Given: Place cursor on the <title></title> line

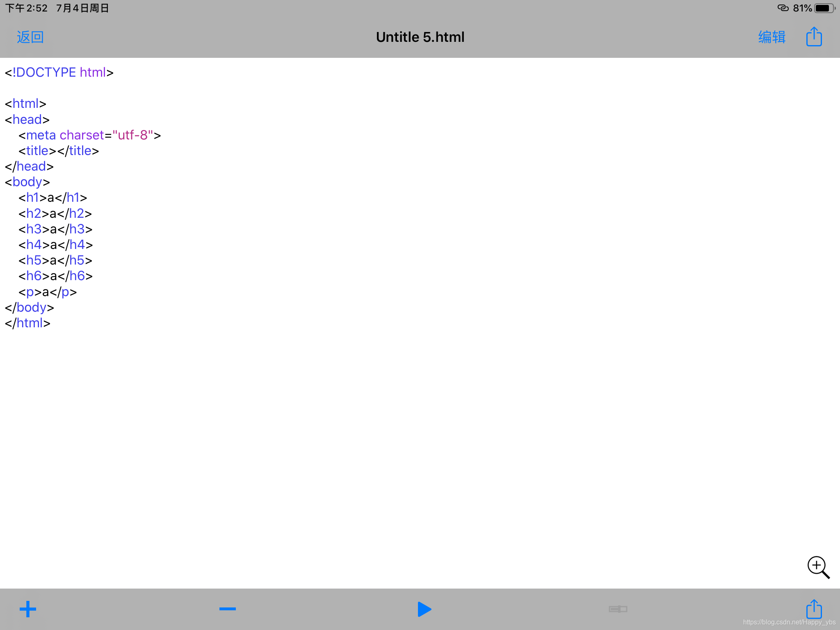Looking at the screenshot, I should click(59, 151).
